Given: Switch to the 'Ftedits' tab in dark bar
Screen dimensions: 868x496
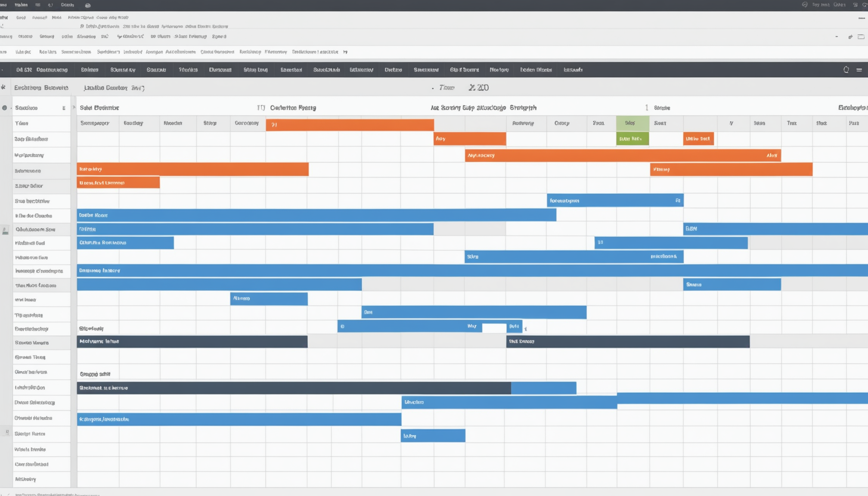Looking at the screenshot, I should pyautogui.click(x=188, y=70).
